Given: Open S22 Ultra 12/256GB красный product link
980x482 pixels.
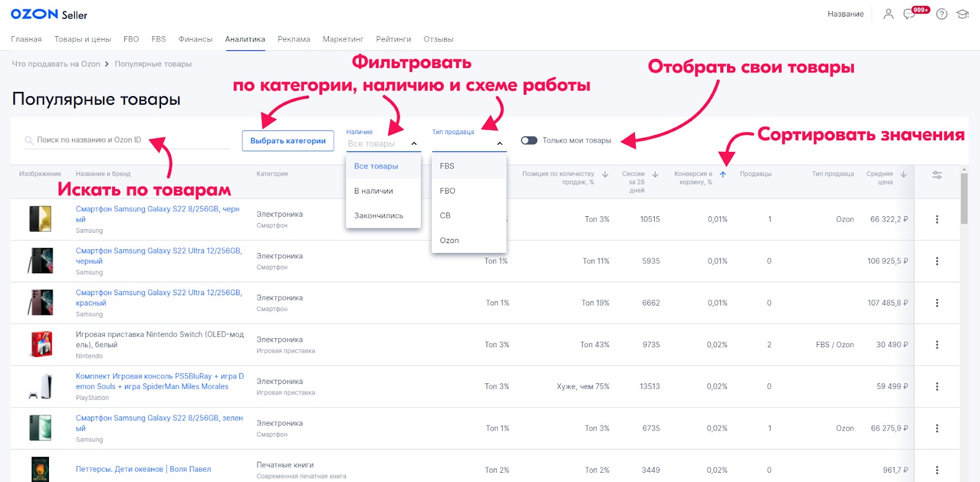Looking at the screenshot, I should point(159,298).
